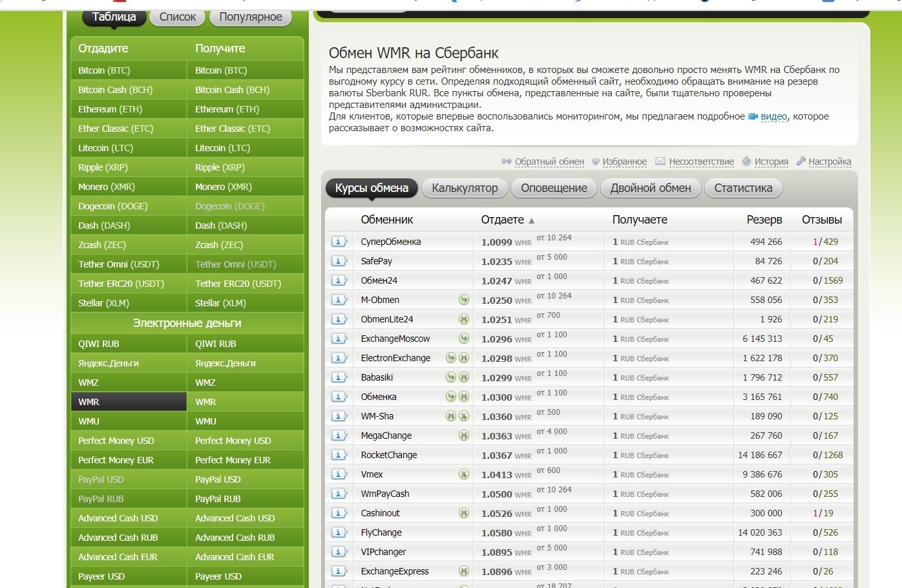
Task: Open info icon for ElectronExchange row
Action: point(339,358)
